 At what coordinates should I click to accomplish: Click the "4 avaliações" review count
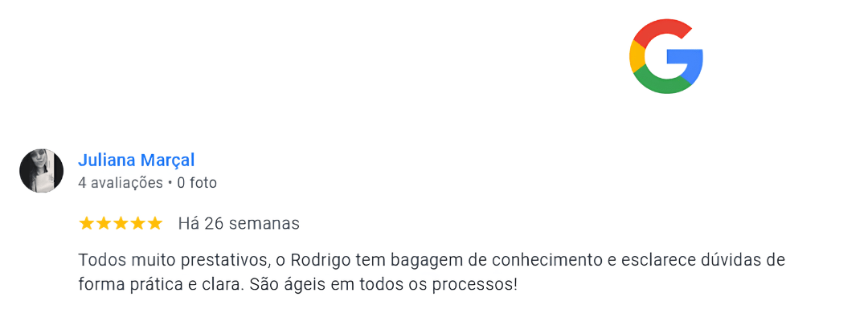pos(120,183)
